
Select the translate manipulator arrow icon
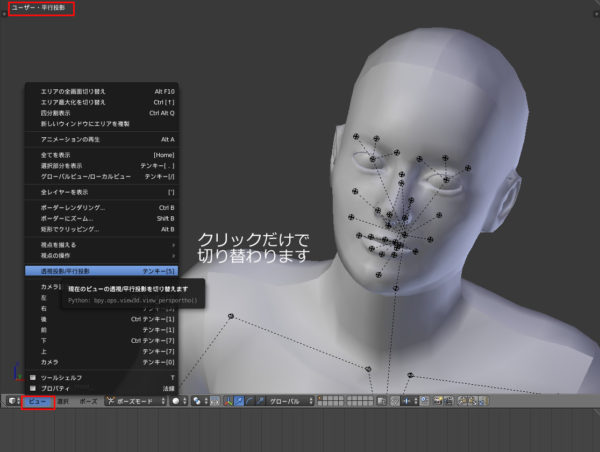point(238,400)
